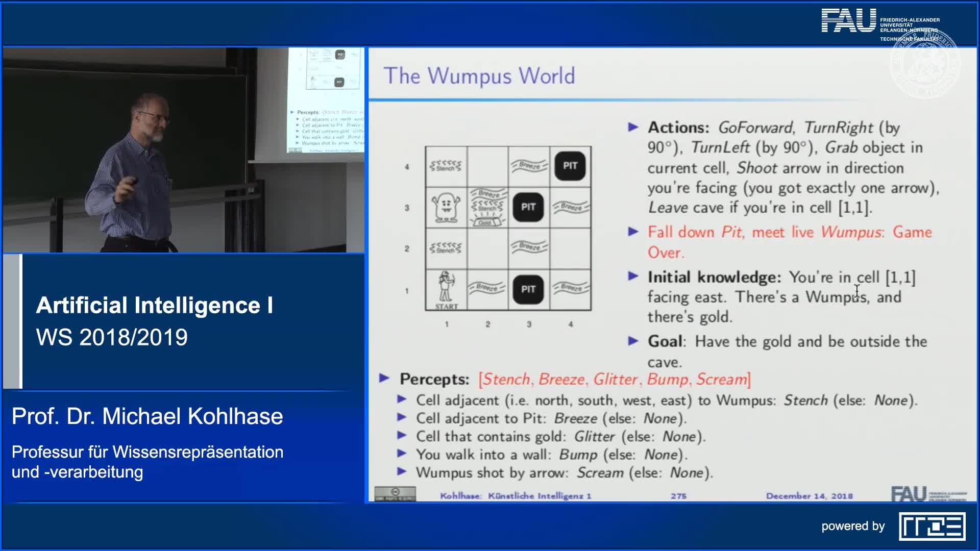Click the 'Kohlhase: Künstliche Intelligenz 1' footer text
Viewport: 980px width, 551px height.
[516, 496]
